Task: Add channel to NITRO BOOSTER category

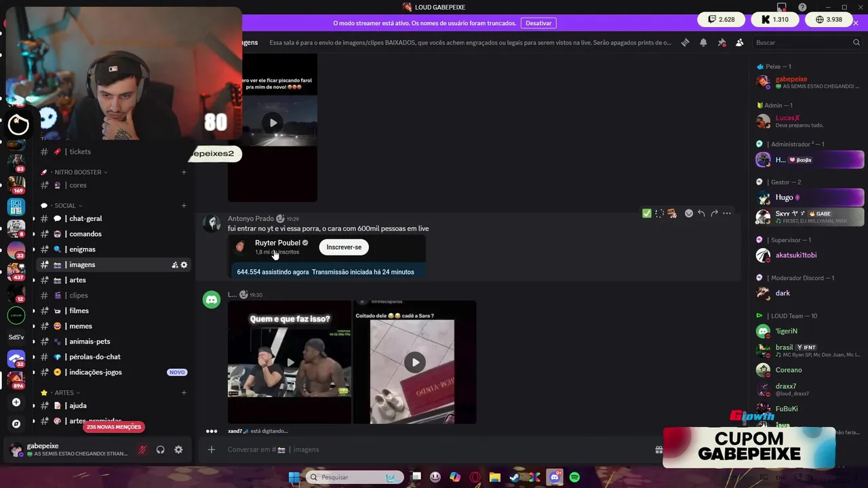Action: [184, 172]
